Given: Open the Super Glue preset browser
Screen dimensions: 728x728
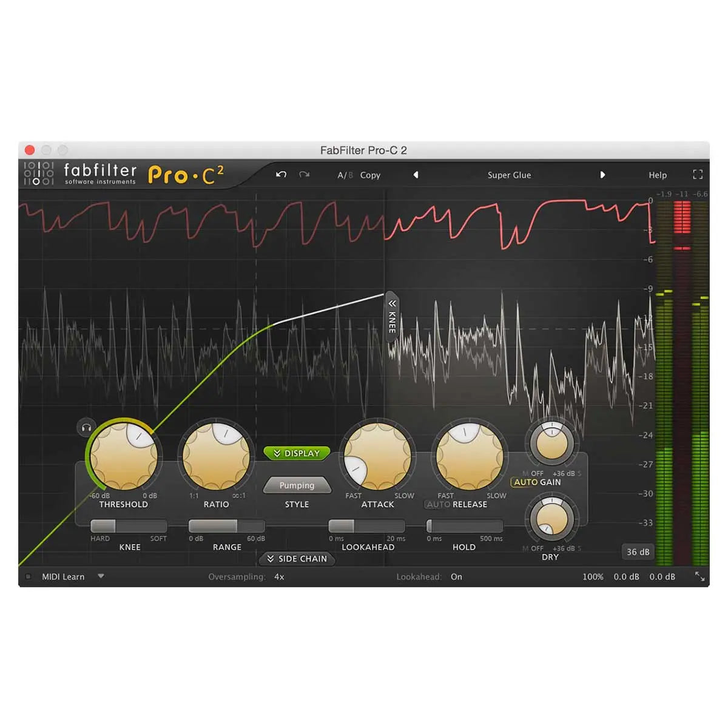Looking at the screenshot, I should pyautogui.click(x=508, y=175).
